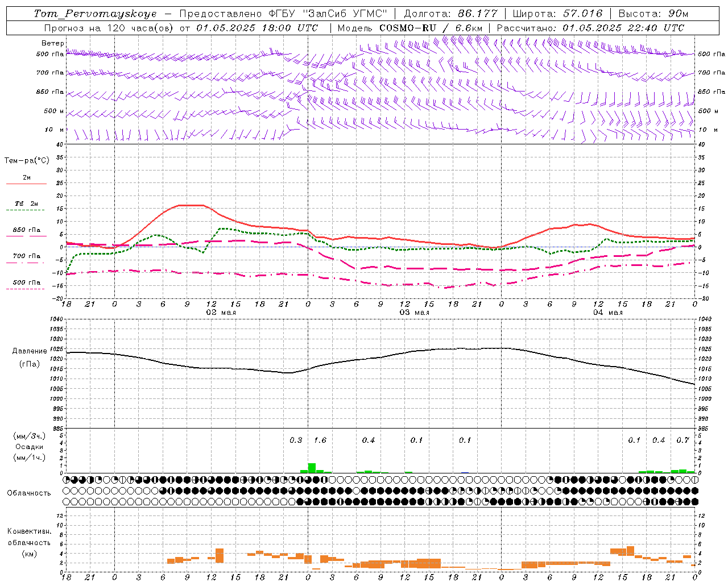Viewport: 728px width, 582px height.
Task: Click the 'Тем-ра(°C)' temperature label
Action: click(x=27, y=161)
